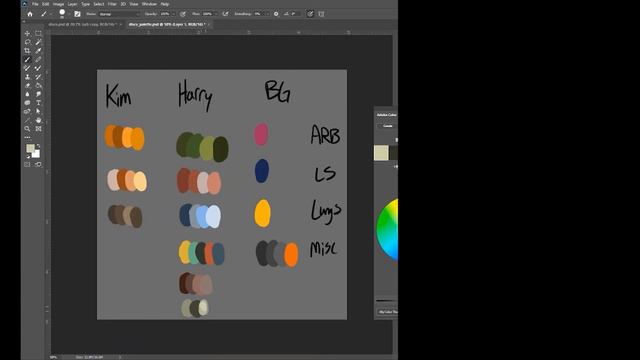
Task: Open the Window menu
Action: coord(149,4)
